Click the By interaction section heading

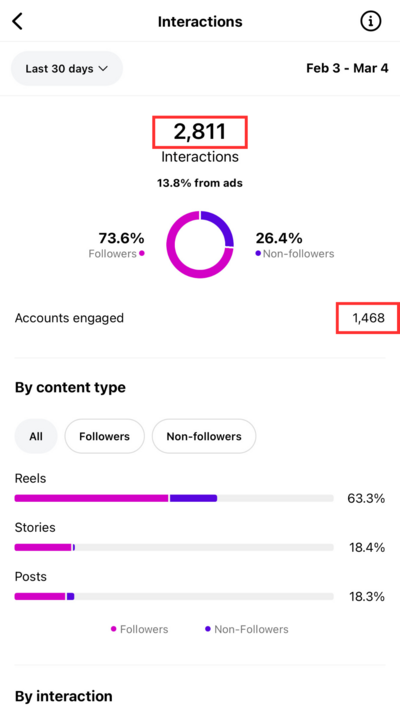(63, 696)
